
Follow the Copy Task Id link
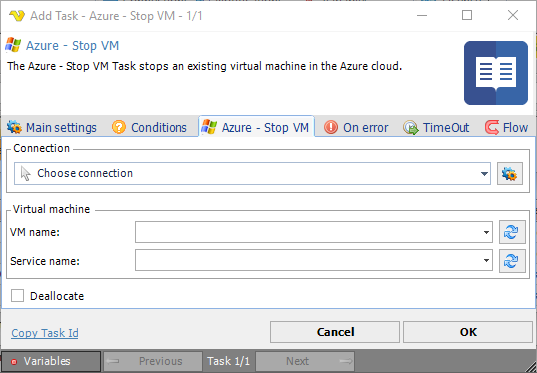coord(45,333)
